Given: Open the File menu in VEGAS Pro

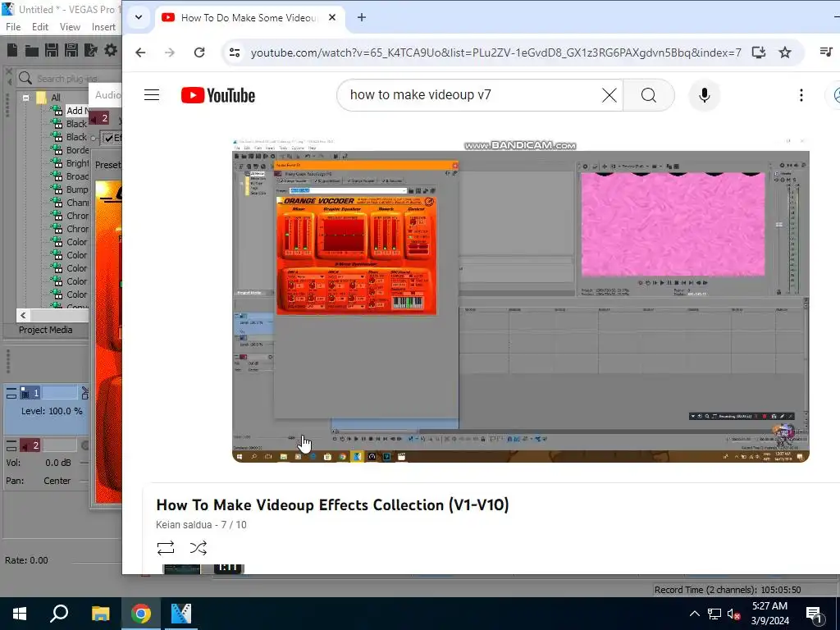Looking at the screenshot, I should tap(13, 27).
